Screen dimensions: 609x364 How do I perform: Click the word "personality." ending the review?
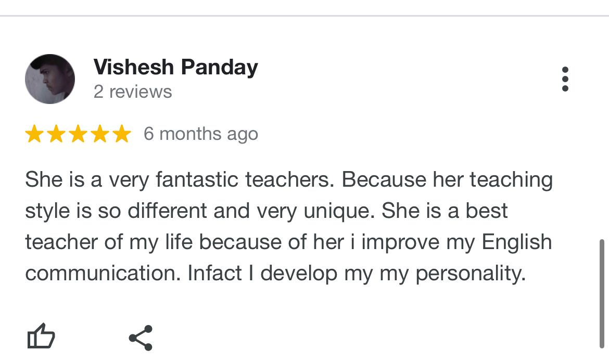470,274
